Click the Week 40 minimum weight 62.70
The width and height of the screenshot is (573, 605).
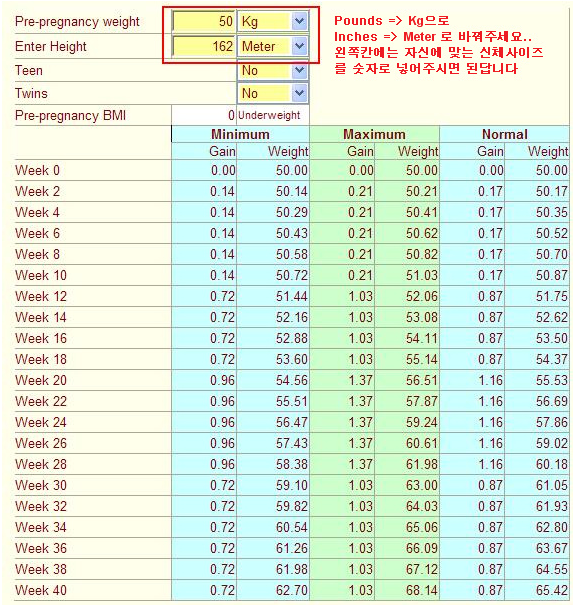[292, 590]
